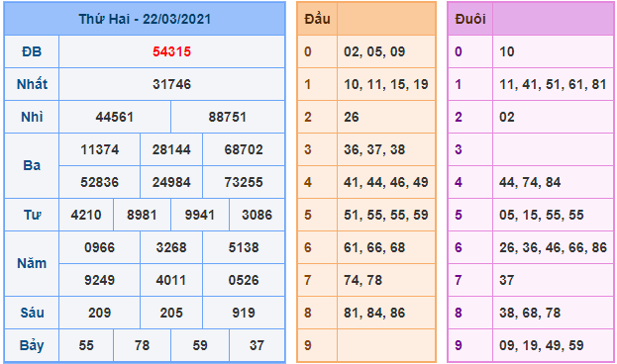
Task: Click third prize number 28144
Action: click(x=171, y=149)
